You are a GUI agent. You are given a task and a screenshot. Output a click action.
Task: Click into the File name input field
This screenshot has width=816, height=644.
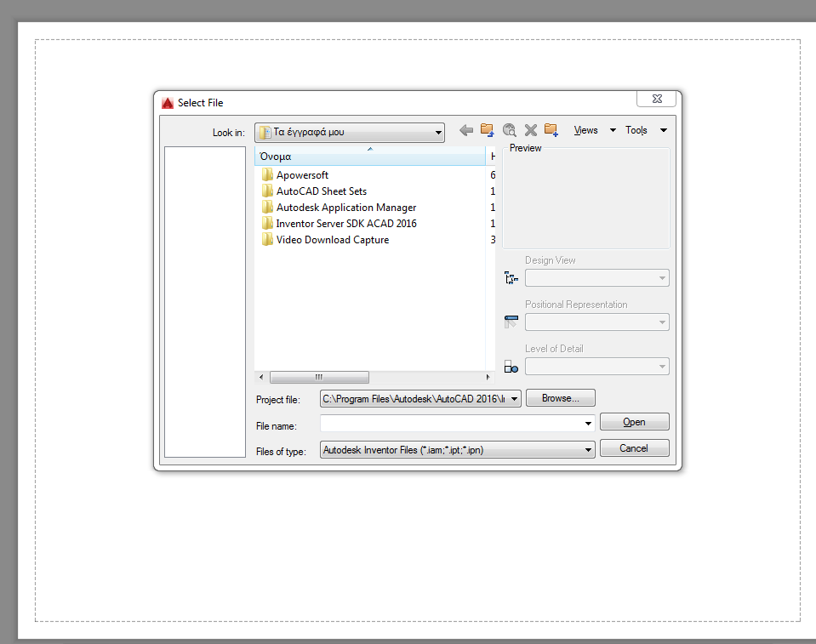(451, 424)
